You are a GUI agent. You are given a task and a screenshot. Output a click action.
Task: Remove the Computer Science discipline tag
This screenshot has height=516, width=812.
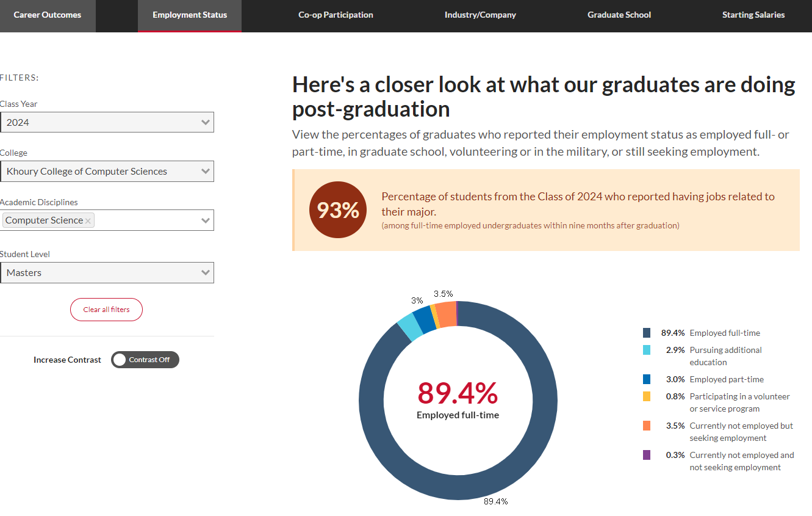(88, 220)
